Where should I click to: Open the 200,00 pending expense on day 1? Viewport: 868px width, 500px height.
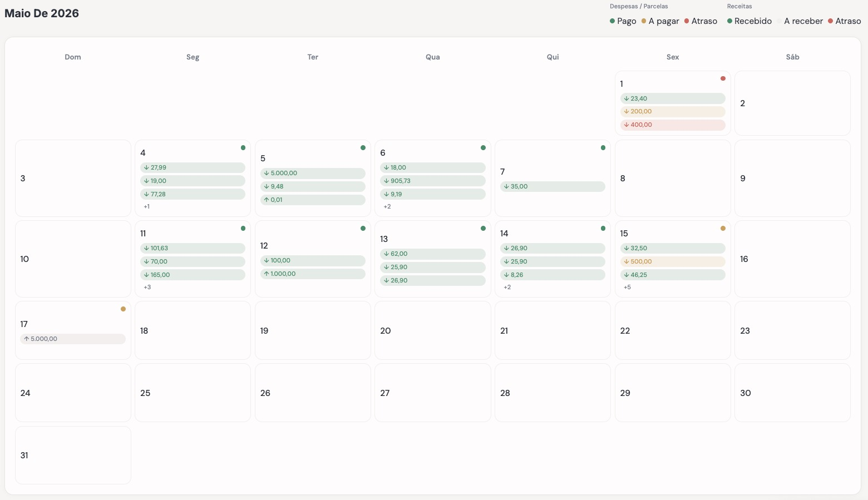pos(673,111)
